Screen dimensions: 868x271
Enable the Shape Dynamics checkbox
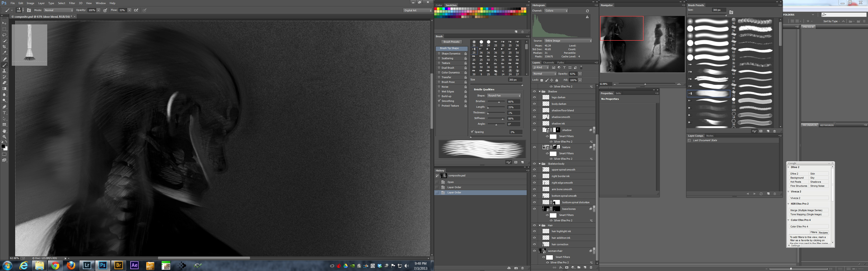click(439, 54)
